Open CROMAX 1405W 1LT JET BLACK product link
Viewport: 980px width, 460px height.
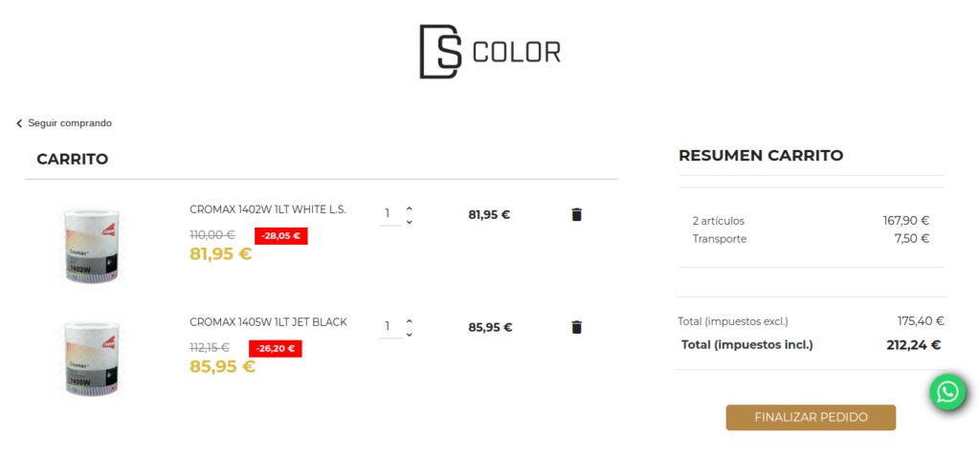pyautogui.click(x=268, y=322)
